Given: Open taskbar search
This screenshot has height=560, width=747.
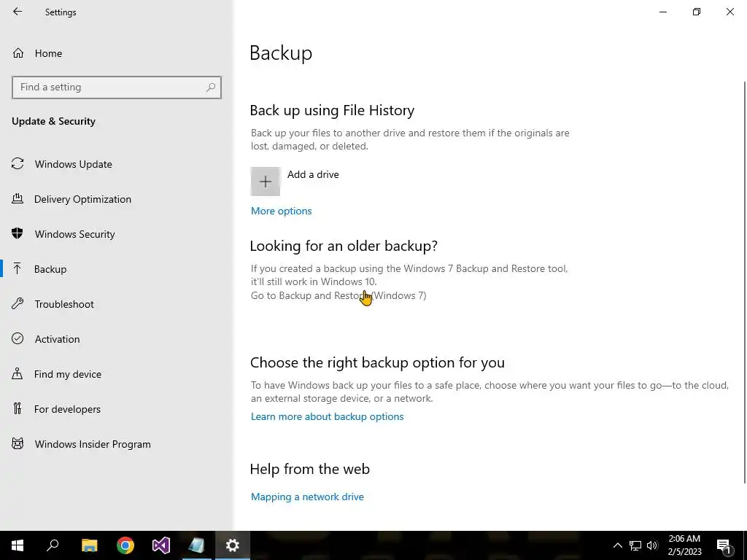Looking at the screenshot, I should 53,545.
